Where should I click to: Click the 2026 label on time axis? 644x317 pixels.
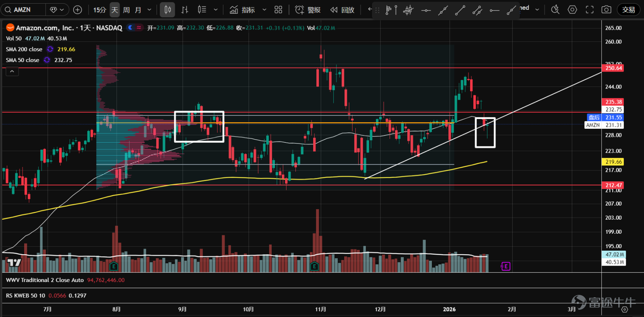point(449,309)
